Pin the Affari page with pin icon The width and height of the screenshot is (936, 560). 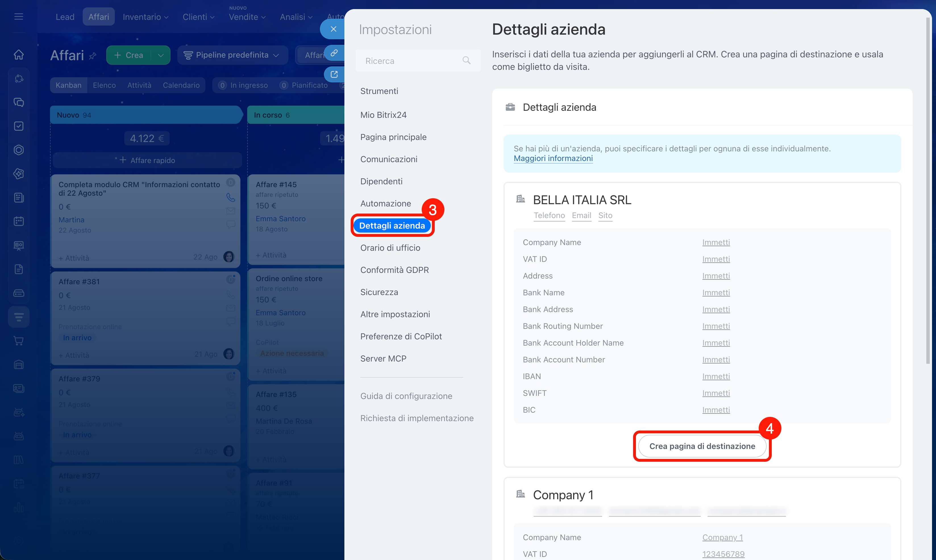(x=93, y=56)
